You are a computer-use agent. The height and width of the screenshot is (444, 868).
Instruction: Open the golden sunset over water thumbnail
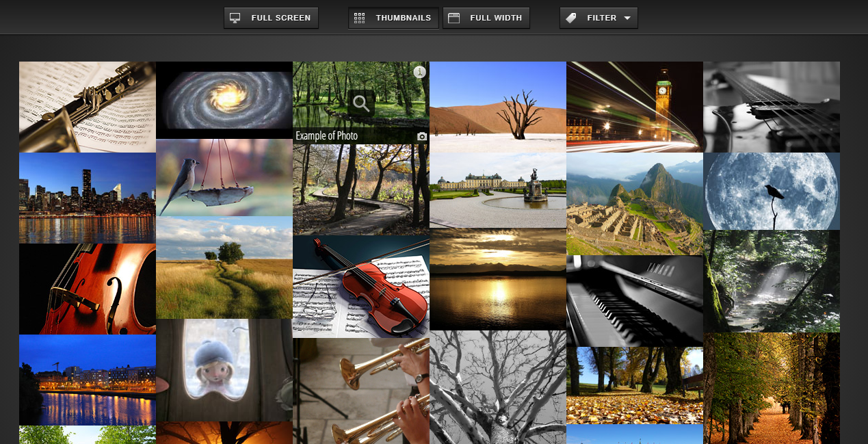pos(498,279)
